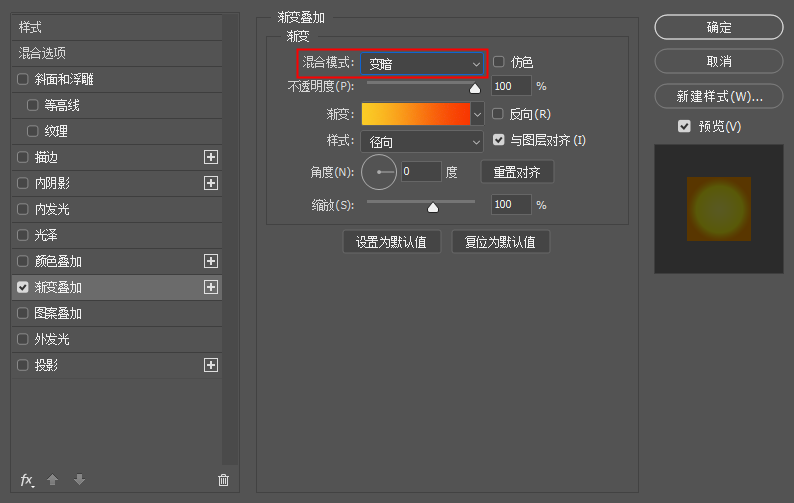
Task: Move effect up with arrow icon
Action: point(53,479)
